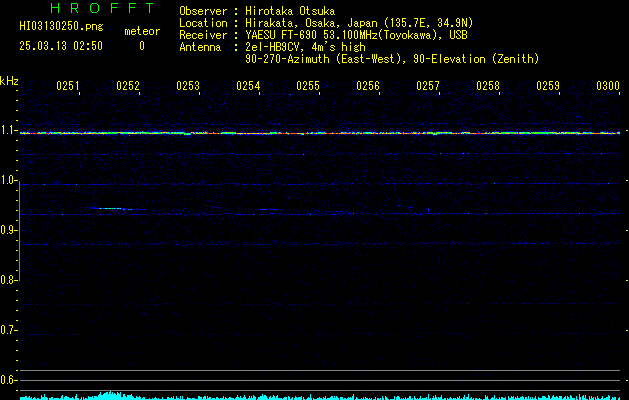629x400 pixels.
Task: Click the 0.6 kHz axis label
Action: pyautogui.click(x=8, y=380)
